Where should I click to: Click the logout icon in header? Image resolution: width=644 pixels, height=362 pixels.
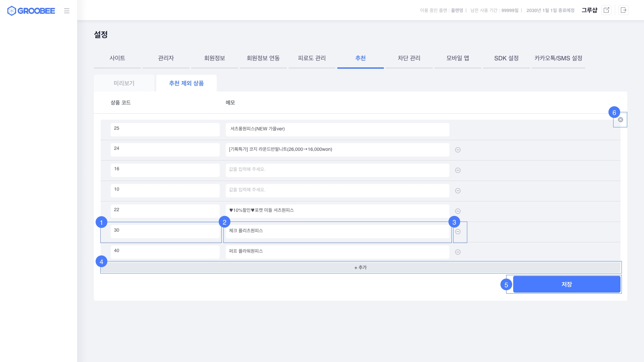point(624,10)
